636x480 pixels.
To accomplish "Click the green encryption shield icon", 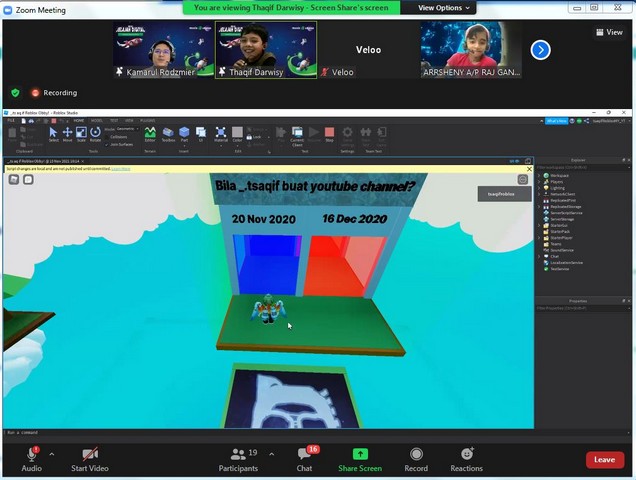I will (x=15, y=93).
